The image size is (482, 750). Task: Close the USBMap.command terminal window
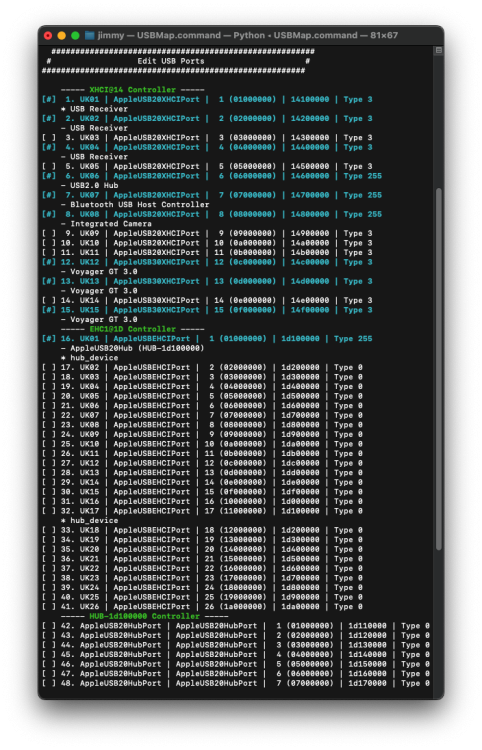(x=48, y=35)
